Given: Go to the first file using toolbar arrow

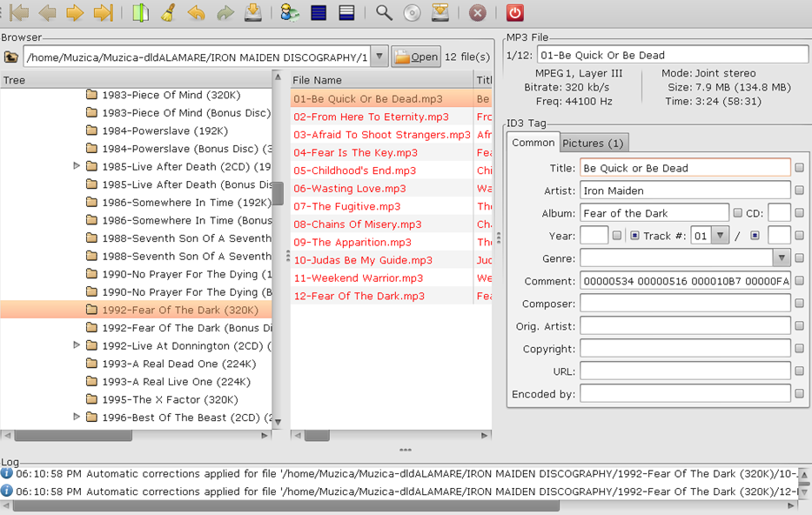Looking at the screenshot, I should coord(19,12).
